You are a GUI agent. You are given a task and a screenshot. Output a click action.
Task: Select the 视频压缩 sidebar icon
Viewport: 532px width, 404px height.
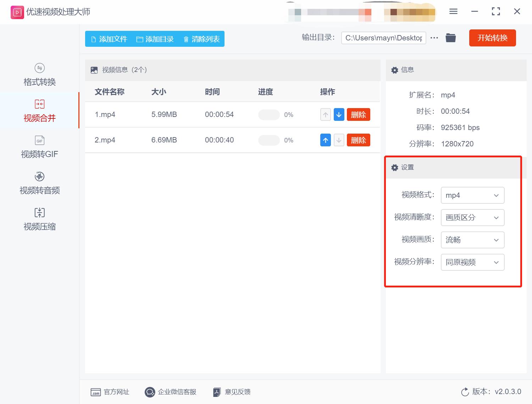39,212
